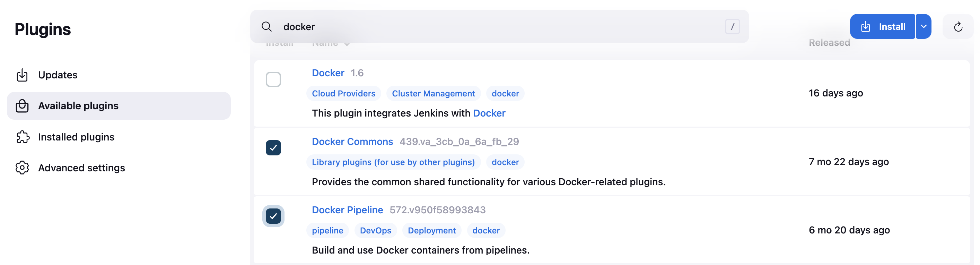Image resolution: width=980 pixels, height=265 pixels.
Task: Go to the Advanced settings section
Action: click(x=81, y=168)
